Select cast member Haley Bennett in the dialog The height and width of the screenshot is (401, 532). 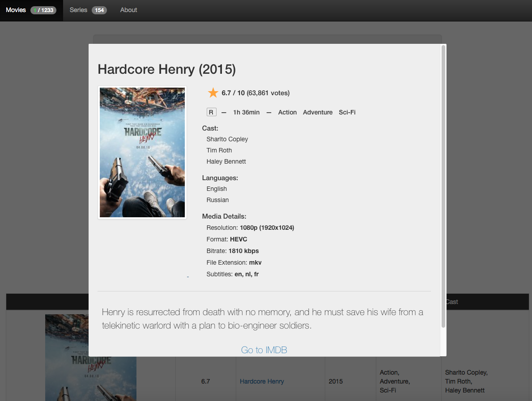[226, 161]
